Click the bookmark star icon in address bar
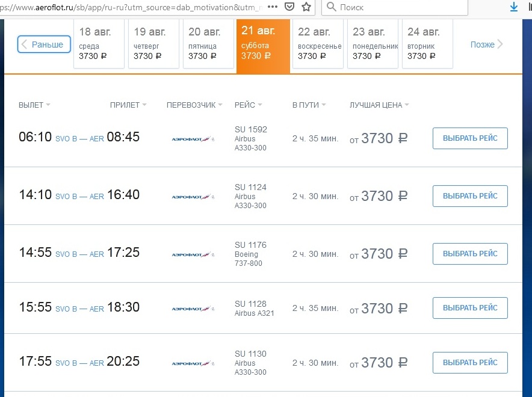 pyautogui.click(x=307, y=7)
